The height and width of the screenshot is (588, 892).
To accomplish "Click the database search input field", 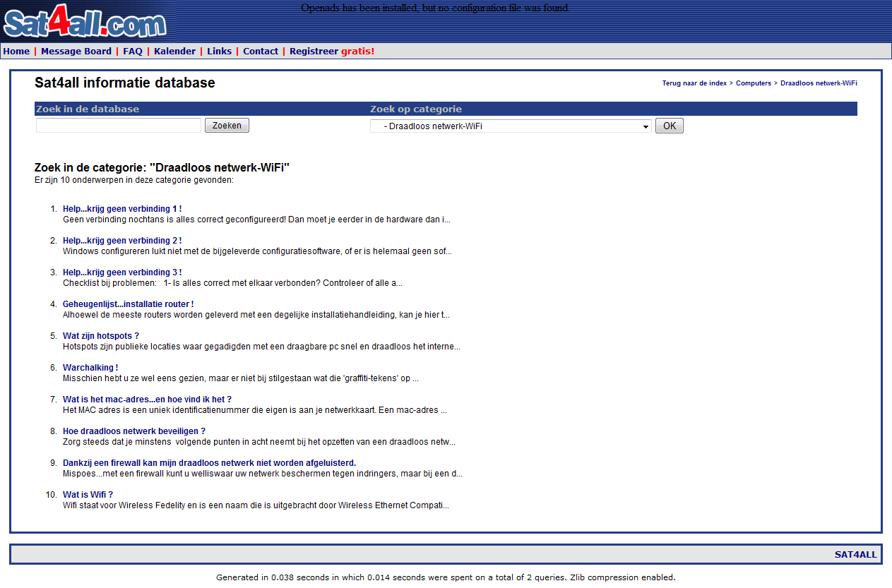I will point(119,126).
